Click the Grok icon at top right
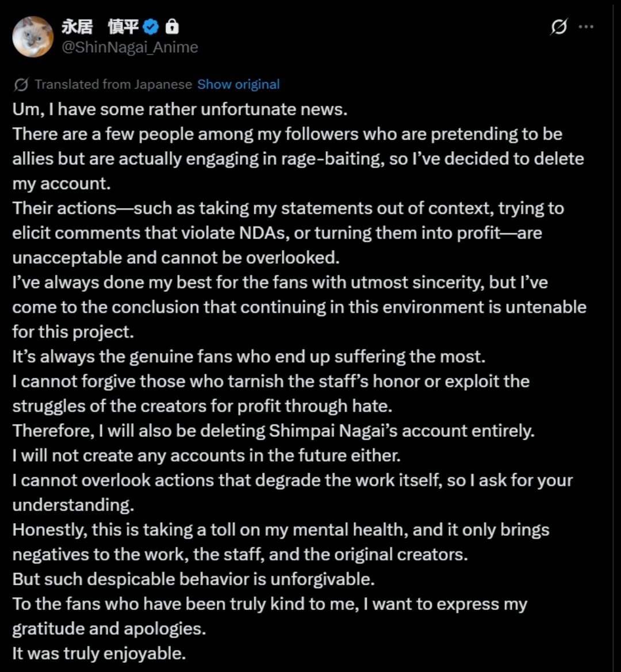This screenshot has width=621, height=672. (x=558, y=27)
